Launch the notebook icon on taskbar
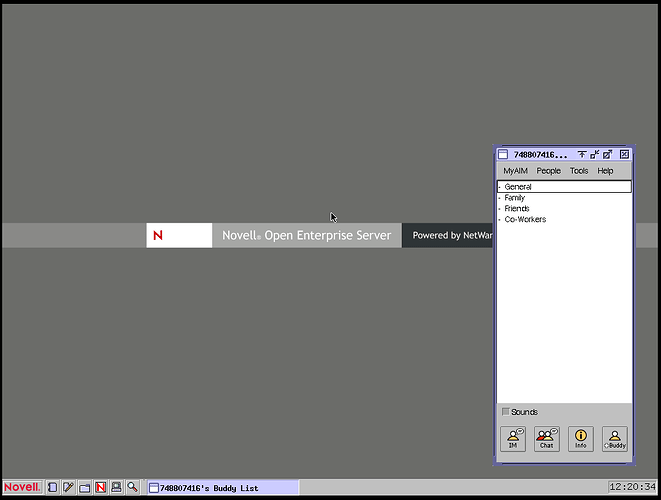This screenshot has height=500, width=661. (52, 487)
